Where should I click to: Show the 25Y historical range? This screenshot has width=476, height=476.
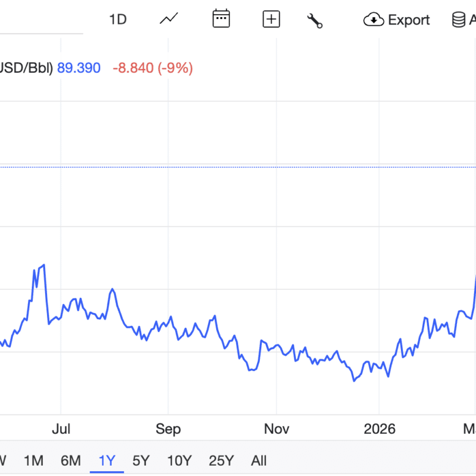coord(221,460)
